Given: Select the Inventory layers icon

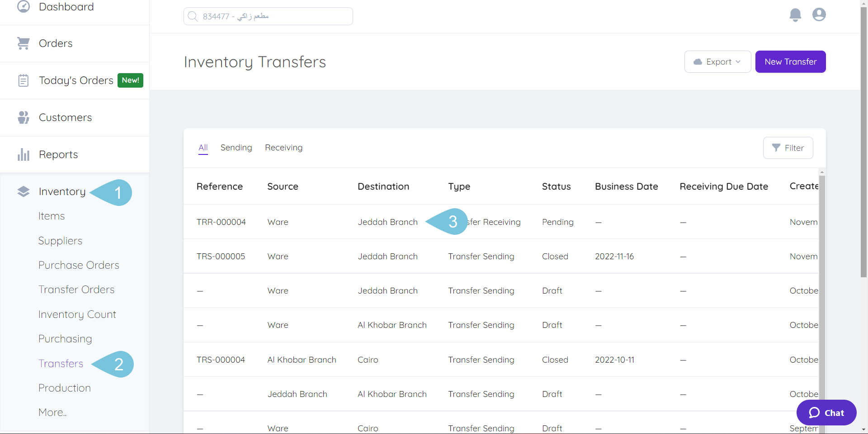Looking at the screenshot, I should [23, 191].
